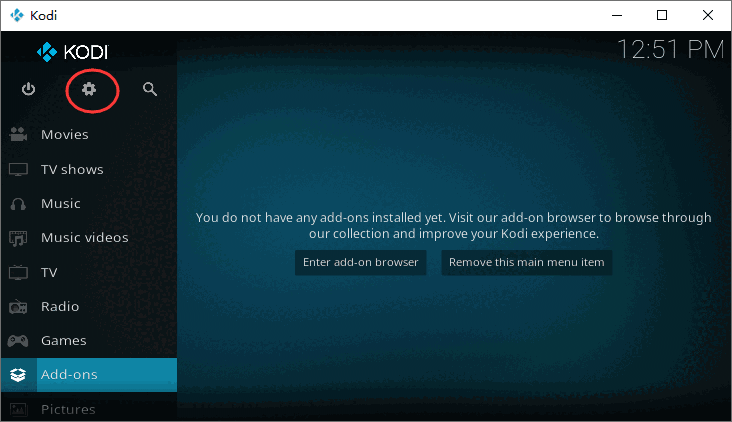Click the Movies camera icon
The width and height of the screenshot is (732, 422).
(x=18, y=134)
